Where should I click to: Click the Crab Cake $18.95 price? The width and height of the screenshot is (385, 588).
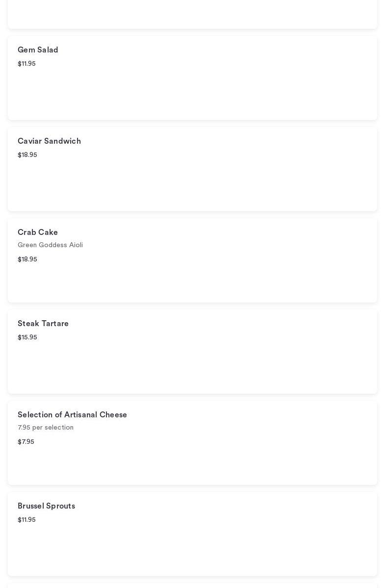pos(27,259)
